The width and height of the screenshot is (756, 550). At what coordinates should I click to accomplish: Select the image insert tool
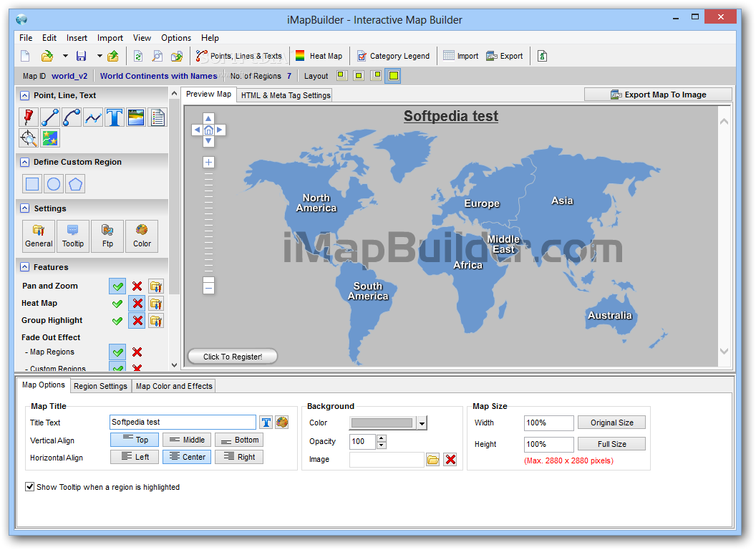(x=136, y=117)
